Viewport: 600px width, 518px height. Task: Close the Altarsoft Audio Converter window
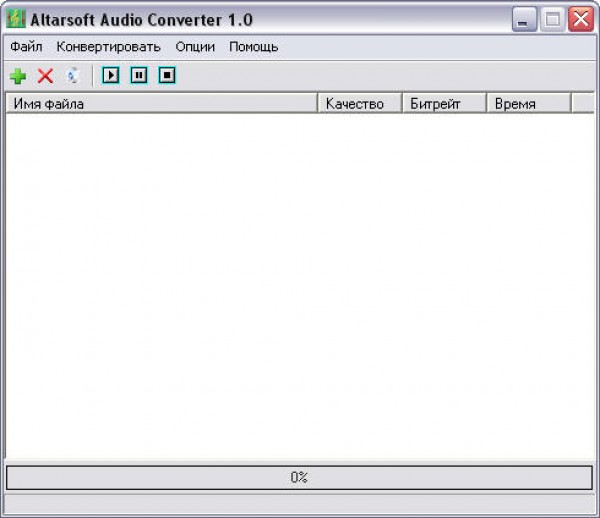[x=580, y=20]
